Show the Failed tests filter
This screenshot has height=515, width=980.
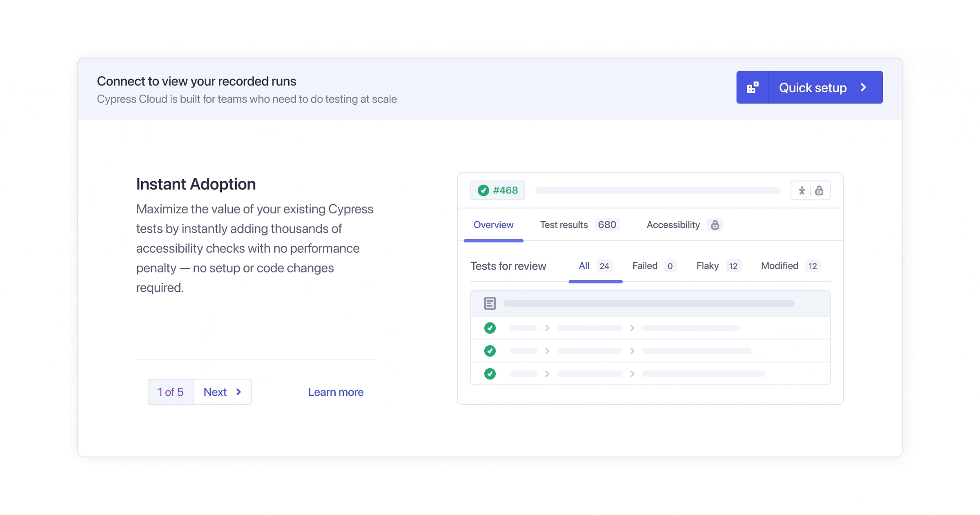[645, 266]
